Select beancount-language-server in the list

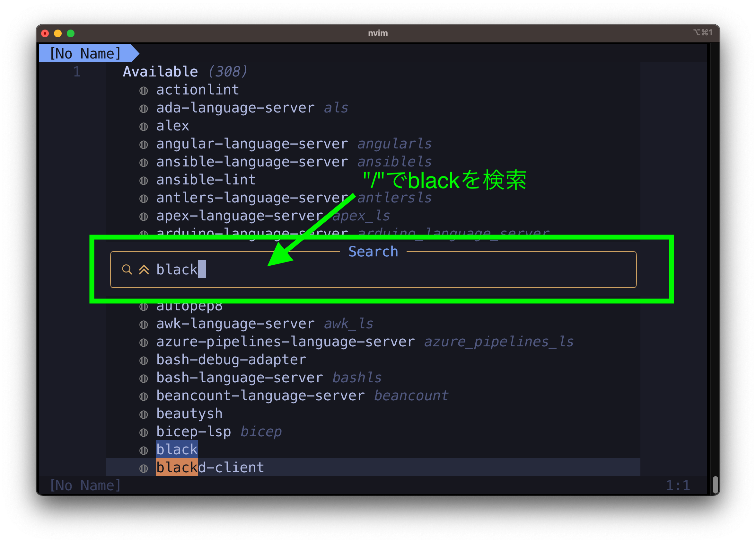coord(261,396)
